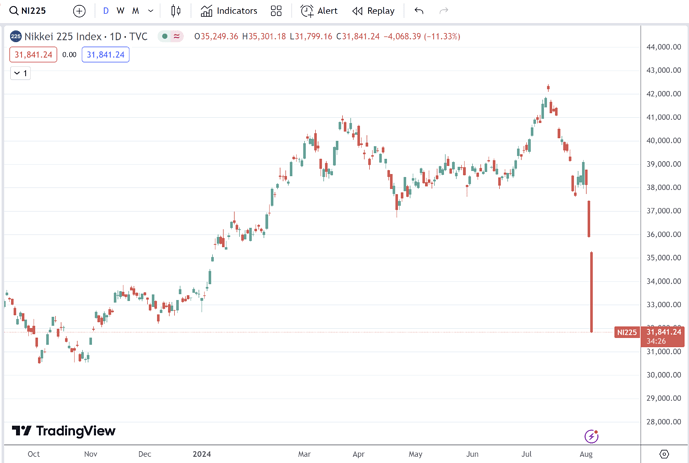
Task: Create an Alert
Action: (x=319, y=11)
